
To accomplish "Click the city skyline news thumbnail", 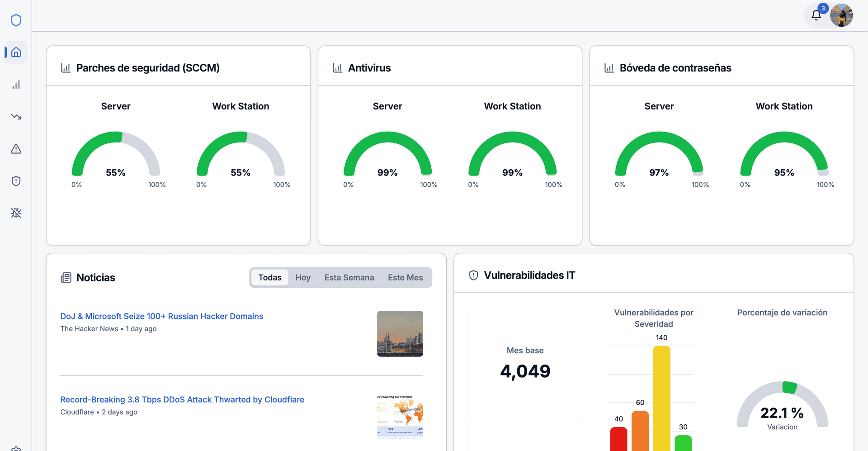I will [400, 334].
